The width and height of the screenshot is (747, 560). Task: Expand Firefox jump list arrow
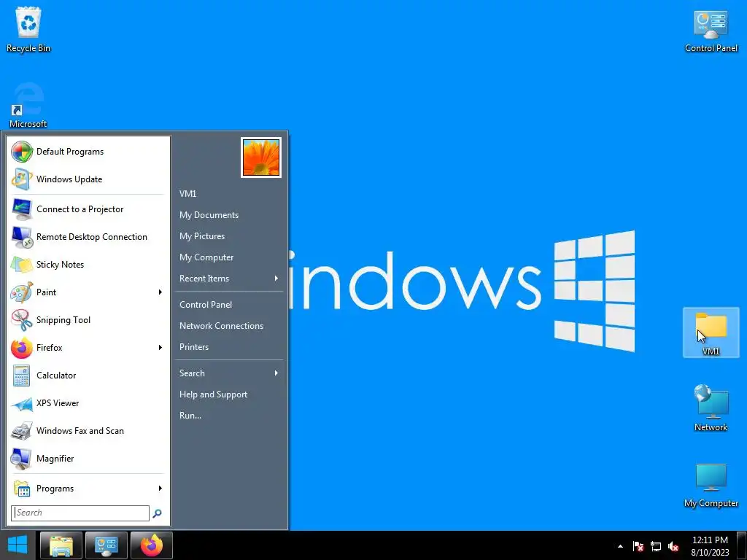pos(160,348)
